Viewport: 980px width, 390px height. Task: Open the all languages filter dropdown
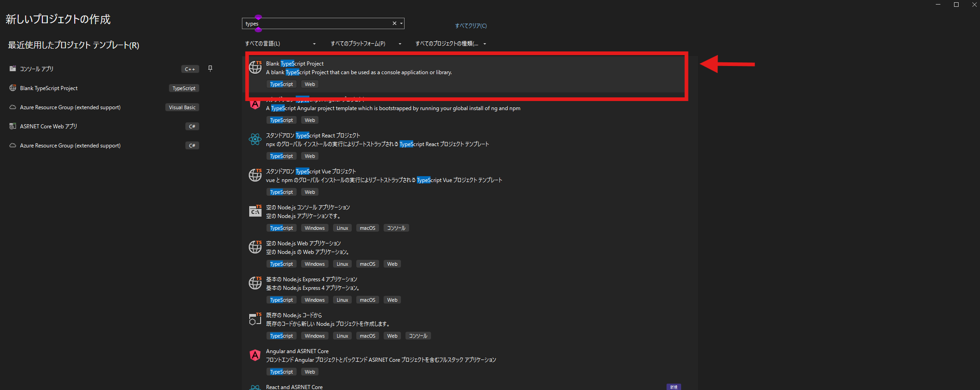(x=280, y=44)
